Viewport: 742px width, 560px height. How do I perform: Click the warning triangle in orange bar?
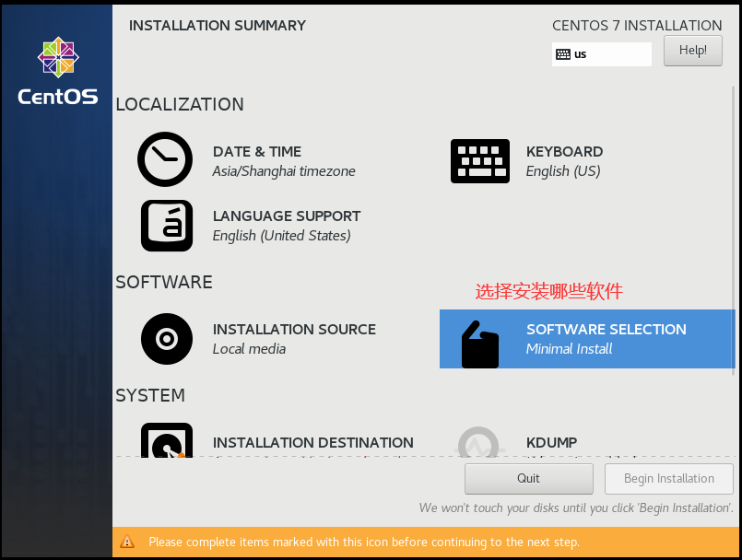click(128, 542)
